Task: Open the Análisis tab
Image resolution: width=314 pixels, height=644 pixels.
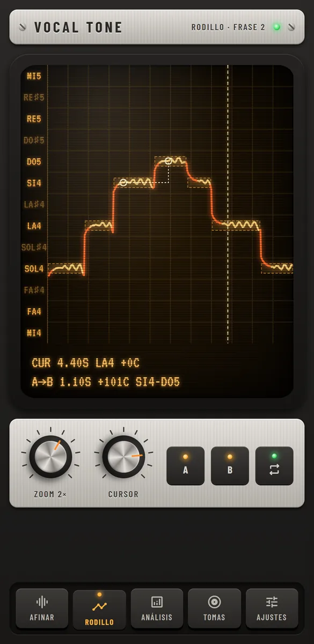Action: 157,608
